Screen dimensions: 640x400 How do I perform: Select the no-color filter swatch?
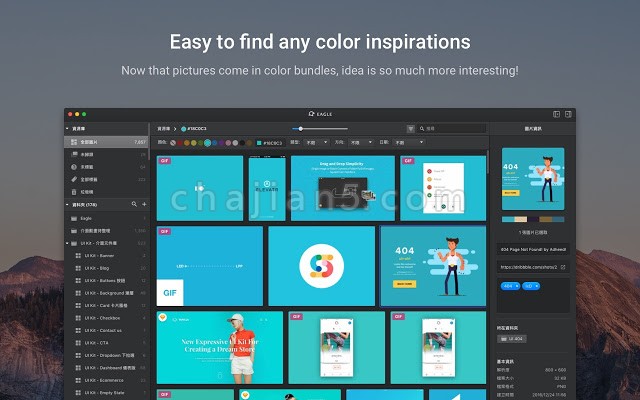(173, 143)
